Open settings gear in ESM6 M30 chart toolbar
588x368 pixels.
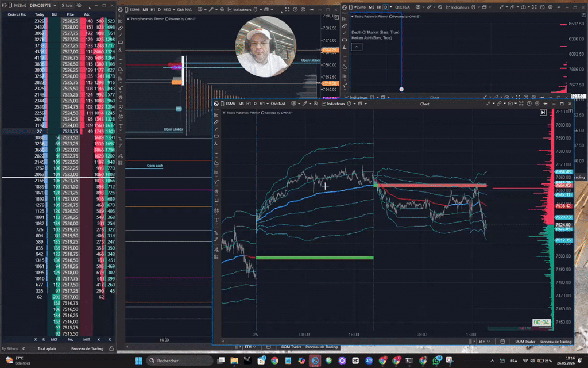[303, 9]
